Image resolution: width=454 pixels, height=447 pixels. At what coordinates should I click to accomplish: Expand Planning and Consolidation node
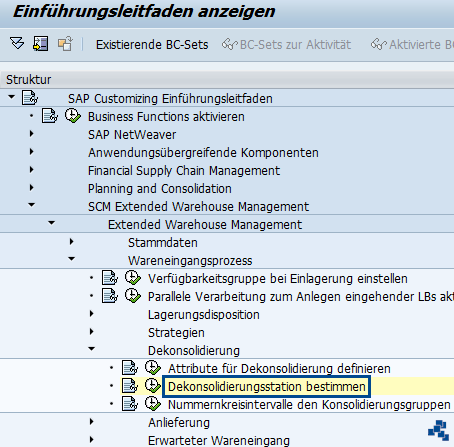point(32,188)
